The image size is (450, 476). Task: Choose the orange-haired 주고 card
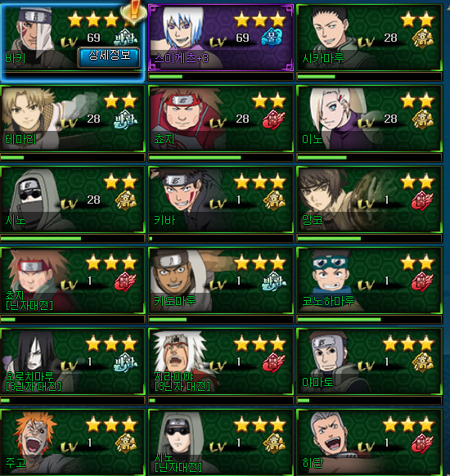73,442
